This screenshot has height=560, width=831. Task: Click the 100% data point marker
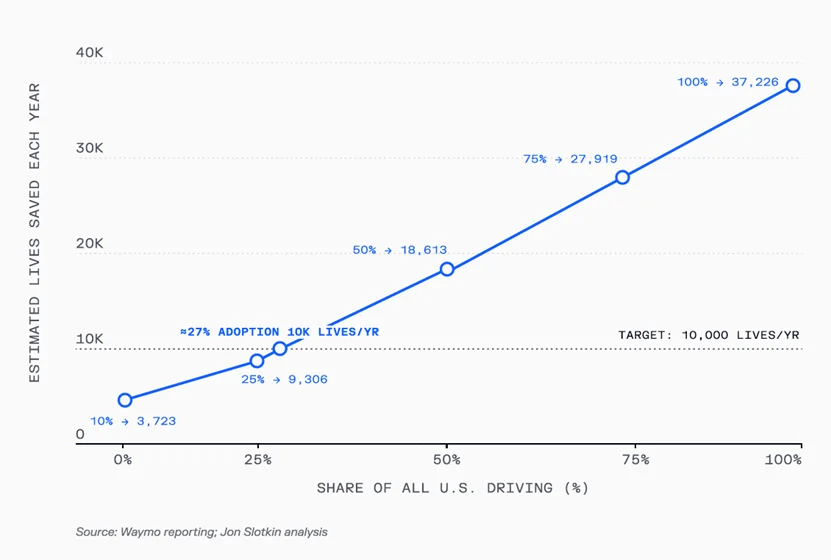[793, 86]
